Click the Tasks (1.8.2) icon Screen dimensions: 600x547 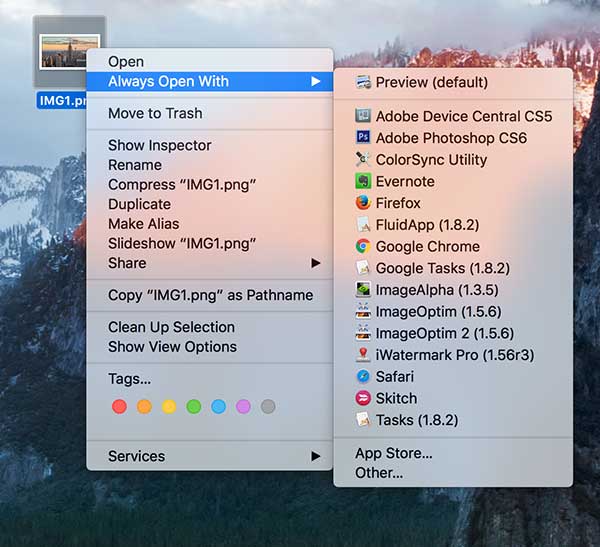coord(363,420)
